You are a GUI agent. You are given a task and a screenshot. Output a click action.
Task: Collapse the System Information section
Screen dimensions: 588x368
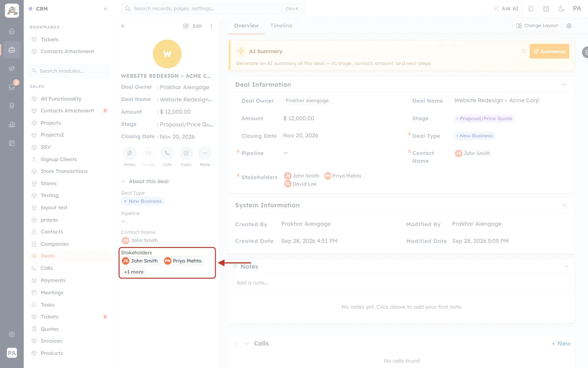pos(564,205)
